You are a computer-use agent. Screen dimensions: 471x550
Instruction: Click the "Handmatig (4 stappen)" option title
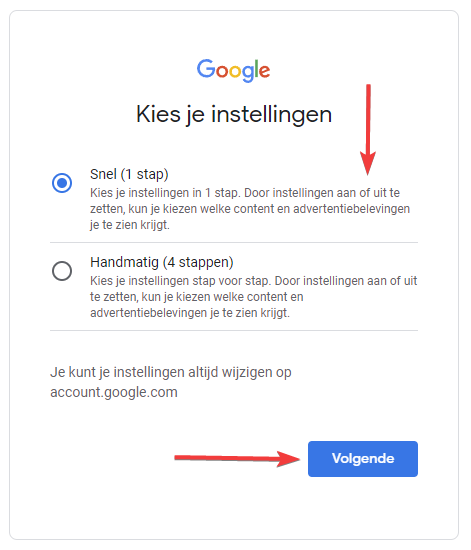(x=162, y=262)
